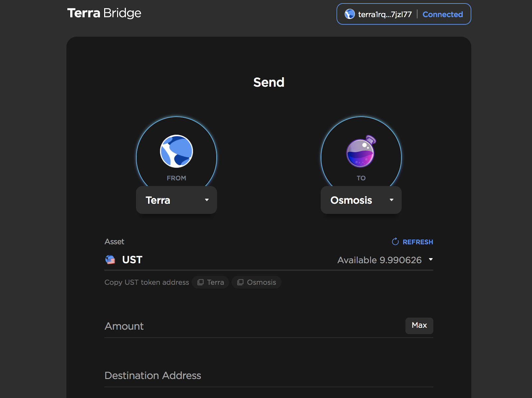Expand the asset list arrow next to Available
The image size is (532, 398).
pyautogui.click(x=431, y=259)
